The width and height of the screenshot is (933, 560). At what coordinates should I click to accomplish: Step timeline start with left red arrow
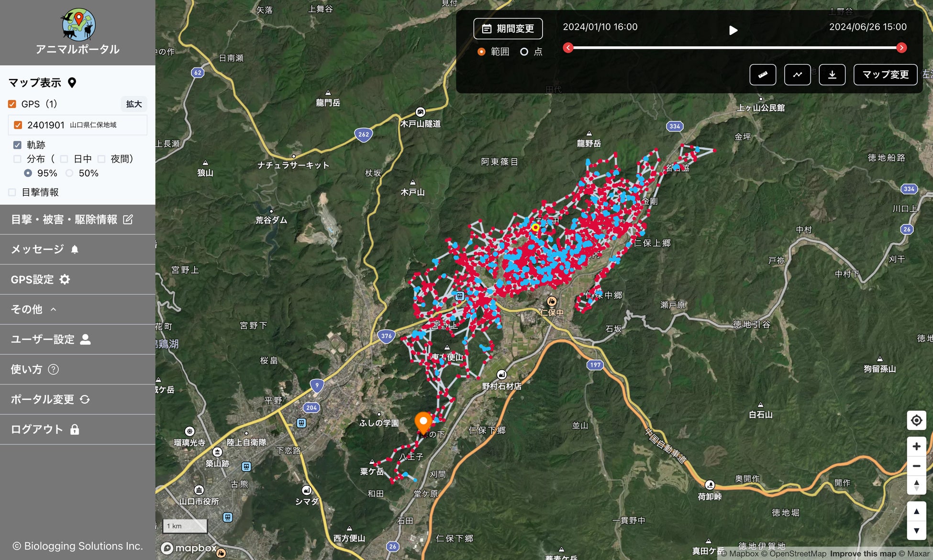(x=568, y=48)
